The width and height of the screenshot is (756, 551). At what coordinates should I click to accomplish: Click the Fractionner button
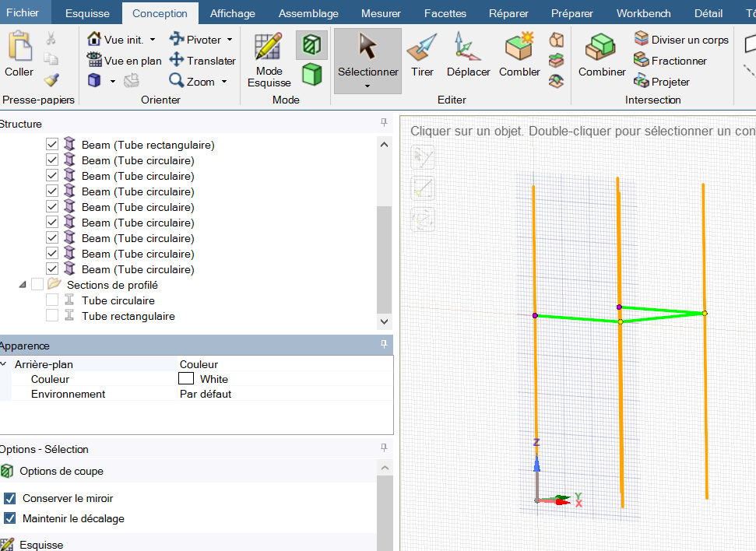click(670, 61)
